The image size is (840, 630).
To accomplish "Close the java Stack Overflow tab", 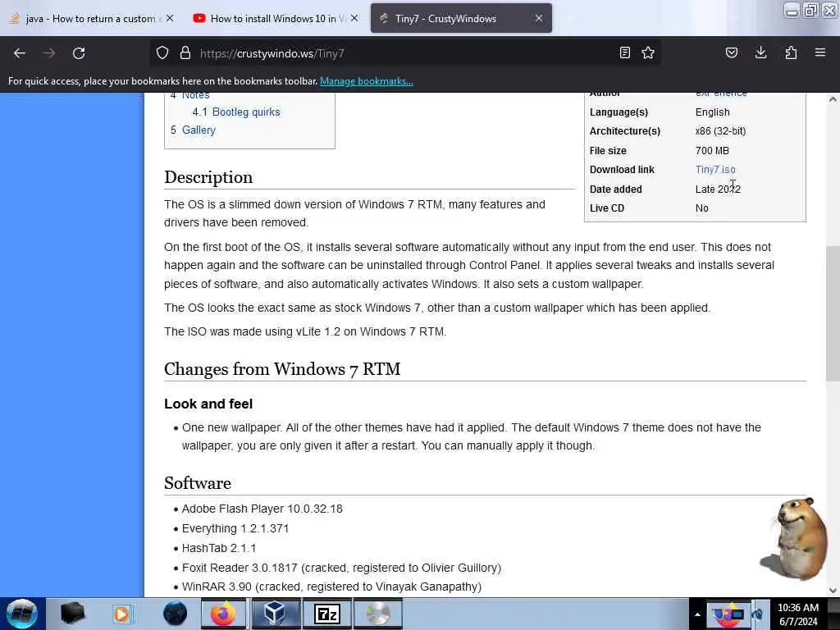I will pyautogui.click(x=170, y=18).
